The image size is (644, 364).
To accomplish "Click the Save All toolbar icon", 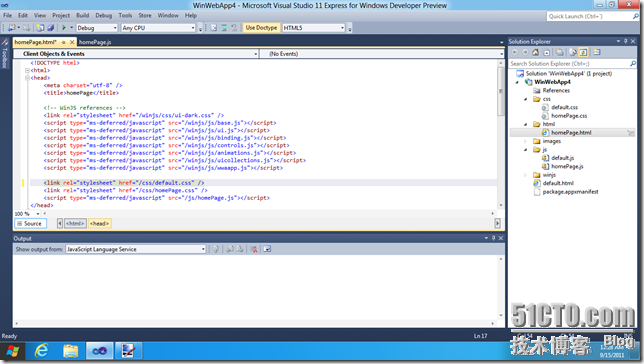I will point(51,28).
